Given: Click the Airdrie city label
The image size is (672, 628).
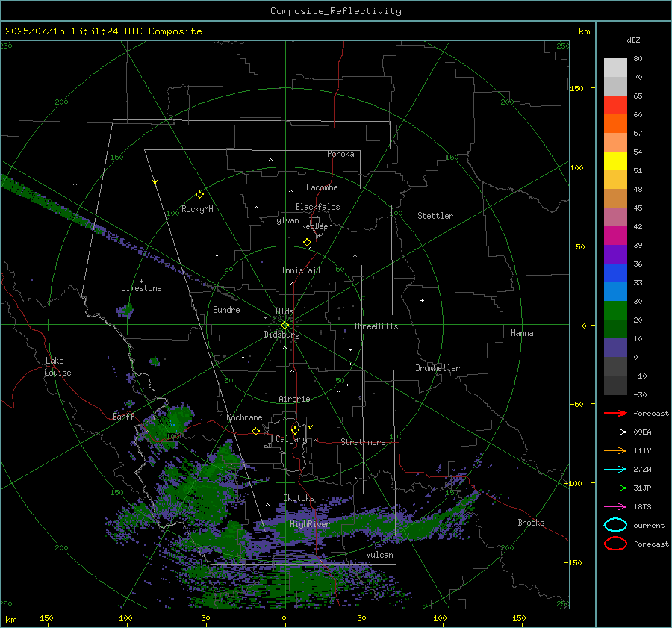Looking at the screenshot, I should point(294,399).
